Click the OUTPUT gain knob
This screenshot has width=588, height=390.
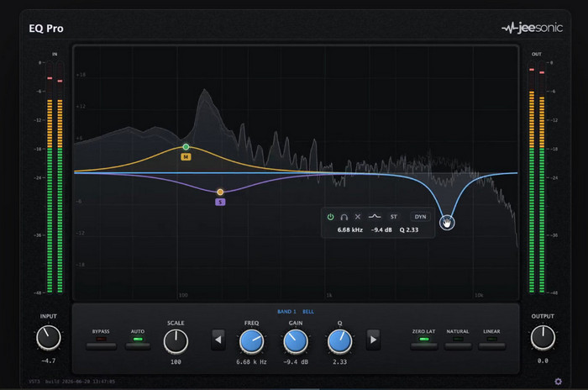click(543, 337)
